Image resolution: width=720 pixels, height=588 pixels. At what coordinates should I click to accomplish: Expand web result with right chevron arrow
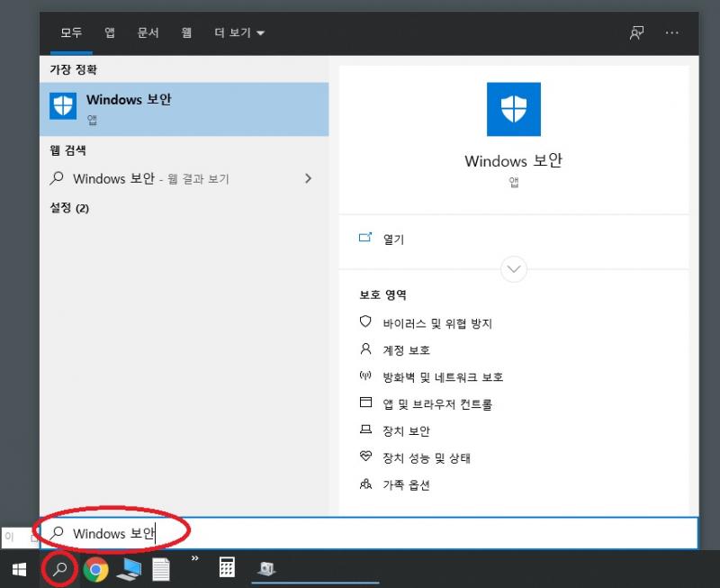coord(308,178)
